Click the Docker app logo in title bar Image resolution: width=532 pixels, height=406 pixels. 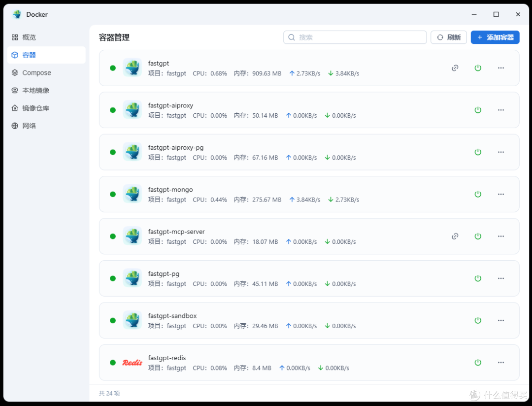17,14
